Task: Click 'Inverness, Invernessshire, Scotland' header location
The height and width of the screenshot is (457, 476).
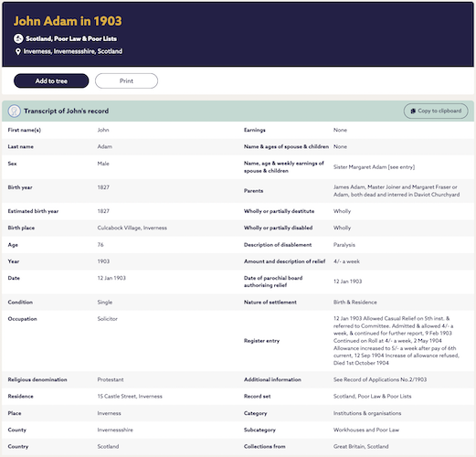Action: tap(73, 51)
